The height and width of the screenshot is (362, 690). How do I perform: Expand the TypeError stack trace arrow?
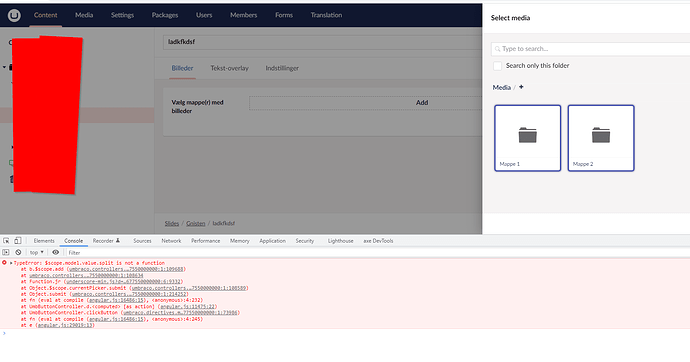click(x=11, y=263)
